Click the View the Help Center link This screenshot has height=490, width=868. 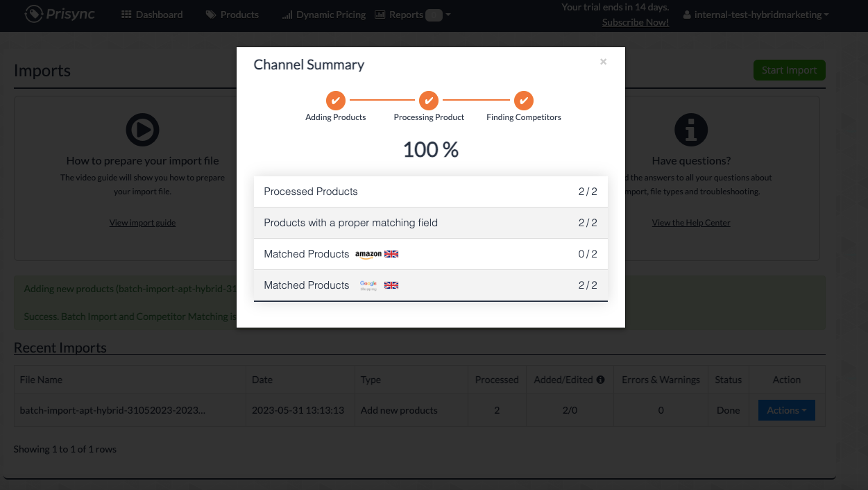click(x=691, y=223)
